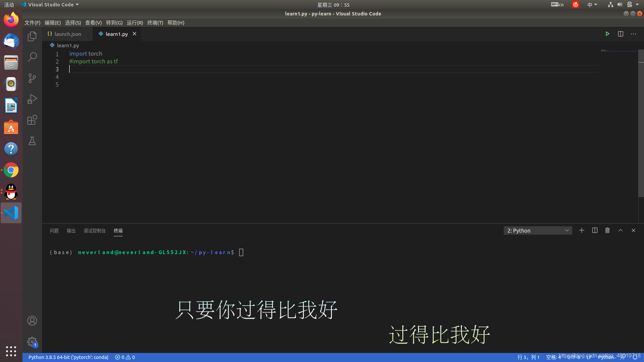The width and height of the screenshot is (644, 362).
Task: Select the learn1.py editor tab
Action: pos(116,34)
